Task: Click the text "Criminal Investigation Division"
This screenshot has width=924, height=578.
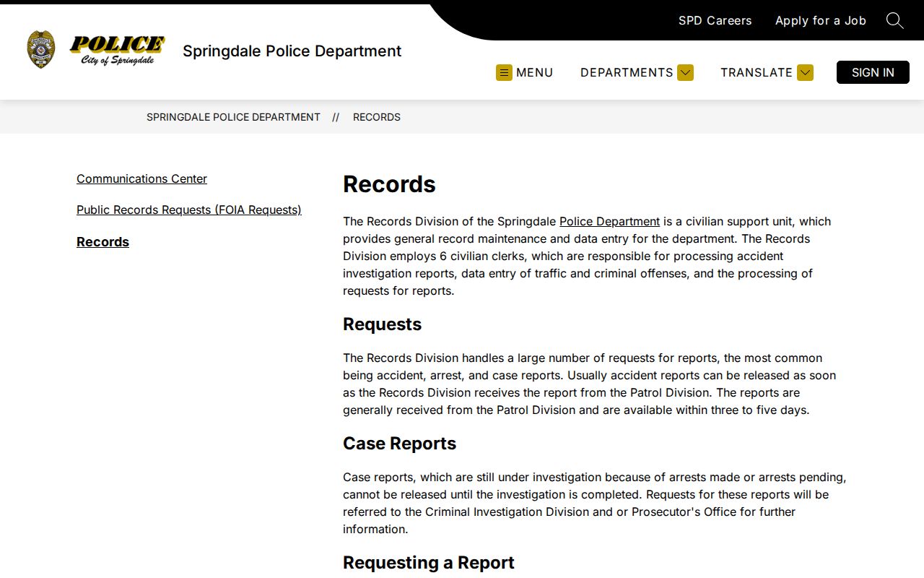Action: [x=507, y=512]
